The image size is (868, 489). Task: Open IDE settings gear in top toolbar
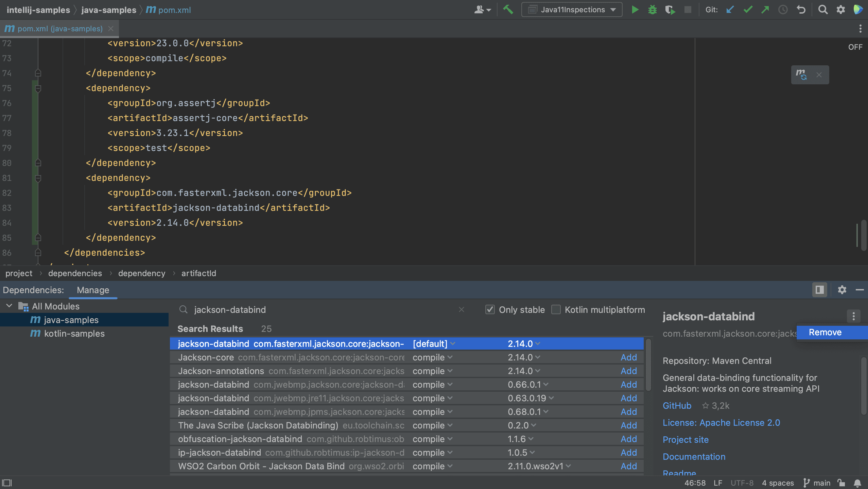pos(840,10)
